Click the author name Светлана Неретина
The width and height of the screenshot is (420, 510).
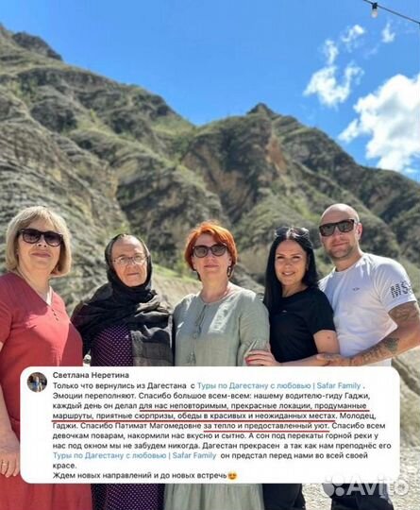(x=91, y=375)
